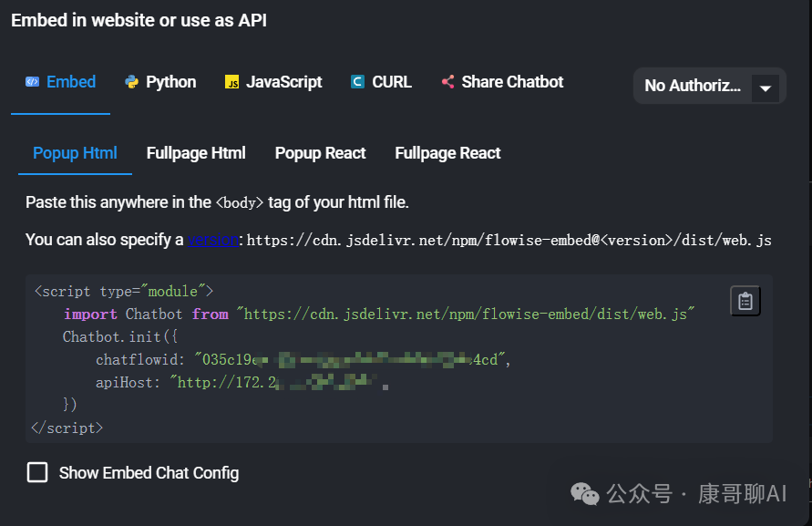Switch to the Python tab
The width and height of the screenshot is (812, 526).
(x=160, y=82)
